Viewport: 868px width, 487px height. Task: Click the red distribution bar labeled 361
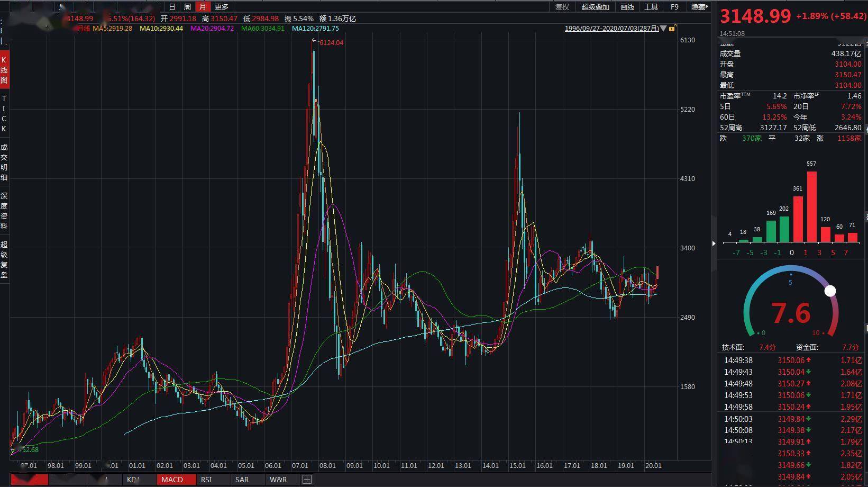point(798,219)
